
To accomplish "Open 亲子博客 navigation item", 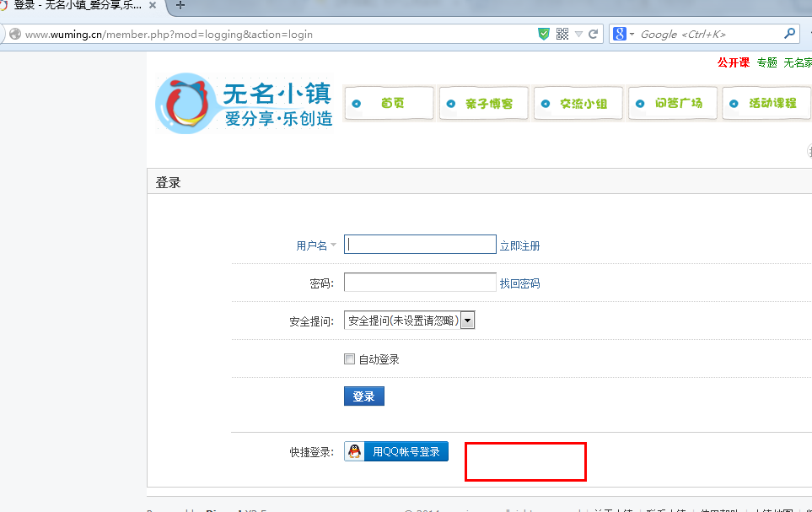I will point(483,103).
